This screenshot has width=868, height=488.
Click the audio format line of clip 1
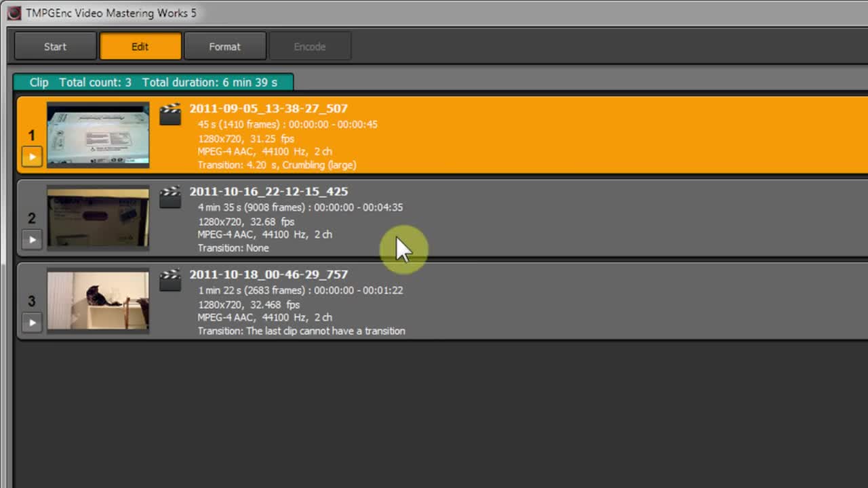[265, 152]
